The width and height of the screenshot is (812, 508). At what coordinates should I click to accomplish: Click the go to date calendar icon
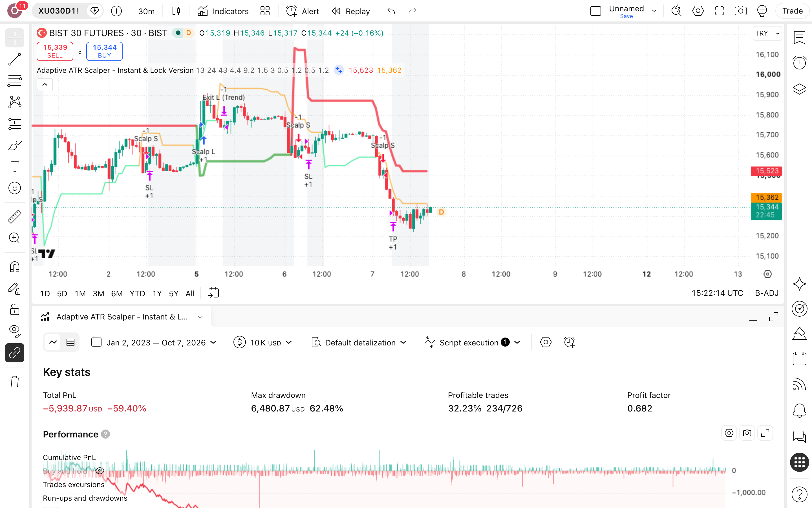point(213,293)
